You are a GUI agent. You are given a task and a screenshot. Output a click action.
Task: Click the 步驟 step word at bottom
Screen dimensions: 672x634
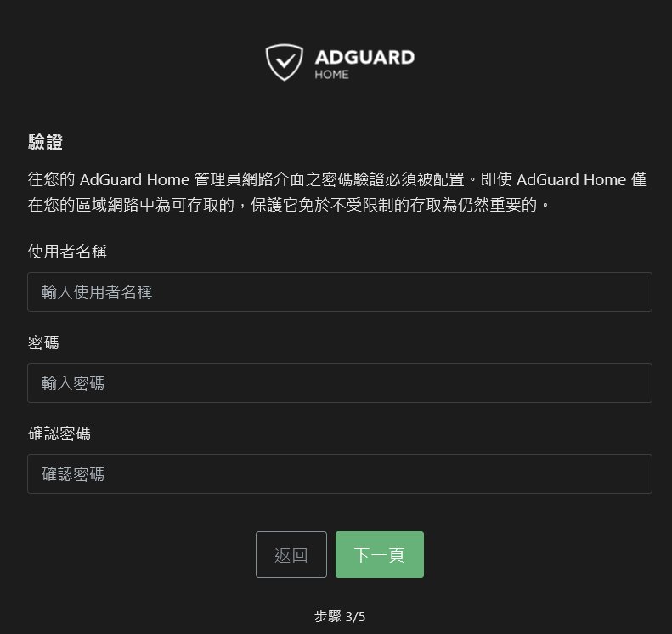coord(328,616)
